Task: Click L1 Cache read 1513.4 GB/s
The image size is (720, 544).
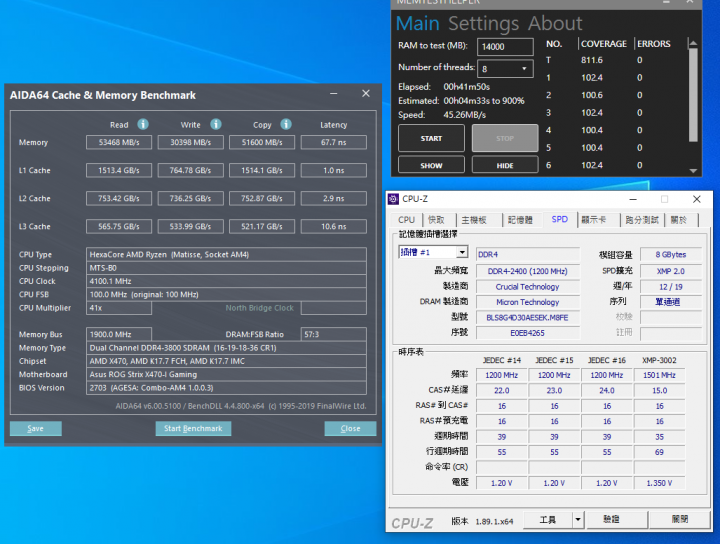Action: (119, 170)
